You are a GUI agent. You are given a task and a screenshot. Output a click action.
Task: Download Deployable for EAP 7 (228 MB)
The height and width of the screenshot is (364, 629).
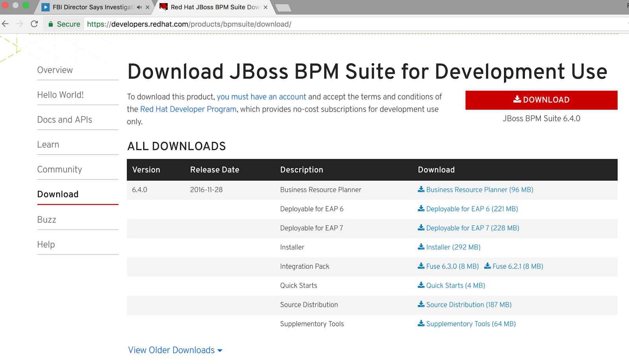pos(473,228)
